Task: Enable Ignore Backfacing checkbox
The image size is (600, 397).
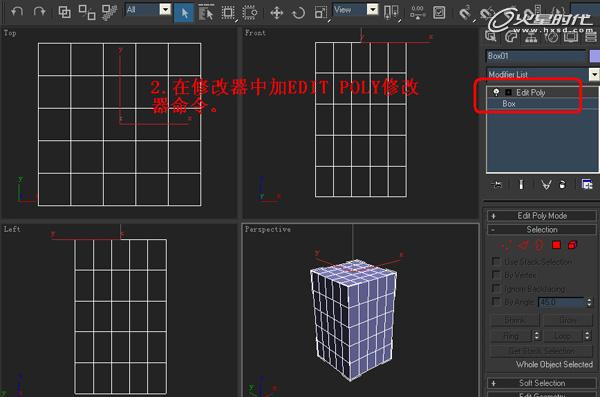Action: [496, 288]
